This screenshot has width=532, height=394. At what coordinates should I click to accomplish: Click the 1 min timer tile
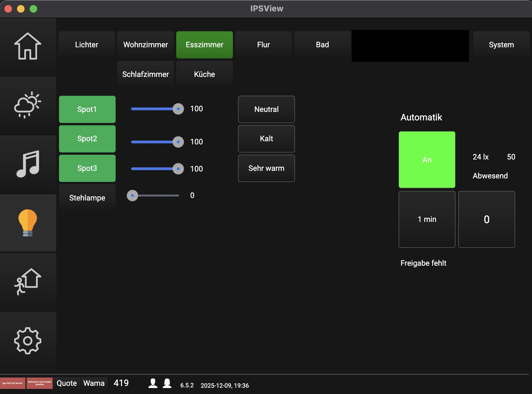coord(427,219)
